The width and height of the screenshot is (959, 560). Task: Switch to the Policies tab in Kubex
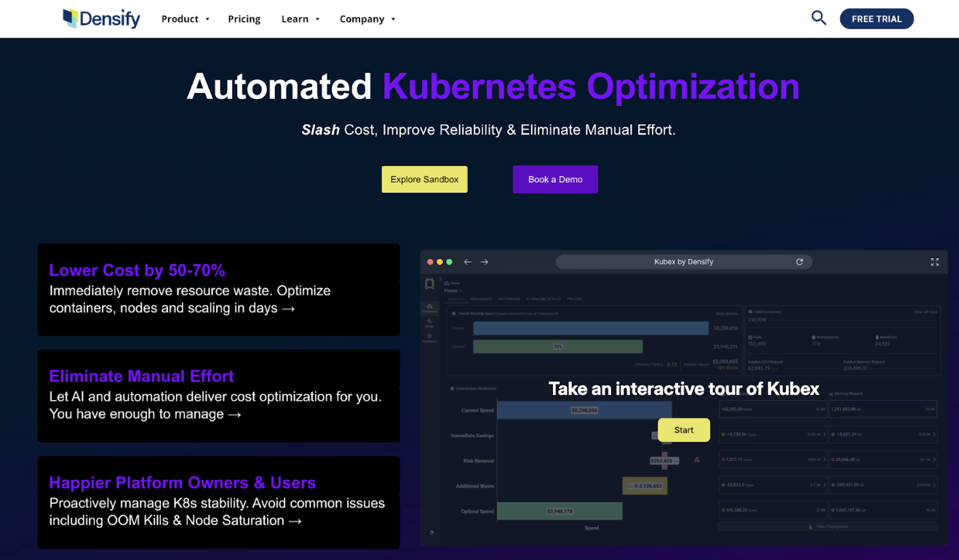coord(574,299)
